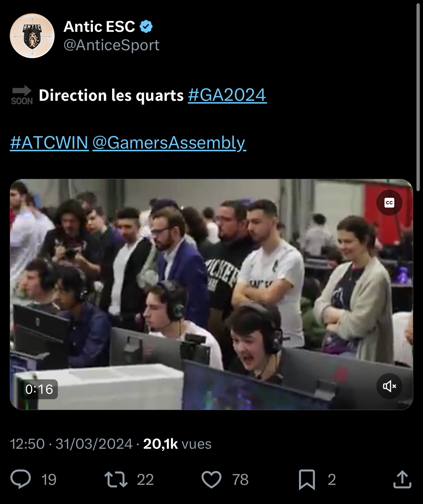Viewport: 423px width, 504px height.
Task: Click the Antic ESC display name
Action: tap(99, 27)
